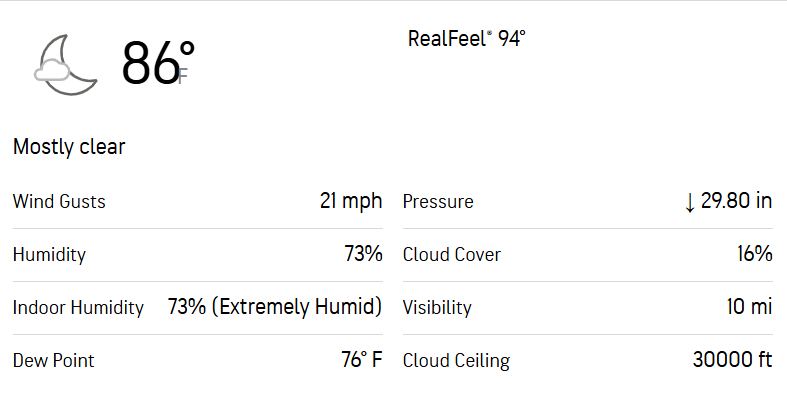Image resolution: width=787 pixels, height=401 pixels.
Task: Click the 76° F dew point value
Action: [x=361, y=360]
